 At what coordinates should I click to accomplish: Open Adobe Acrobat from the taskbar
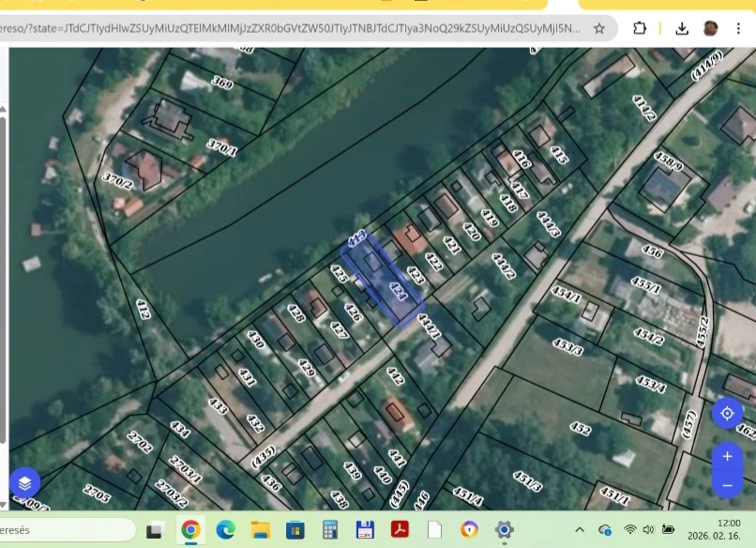point(400,529)
